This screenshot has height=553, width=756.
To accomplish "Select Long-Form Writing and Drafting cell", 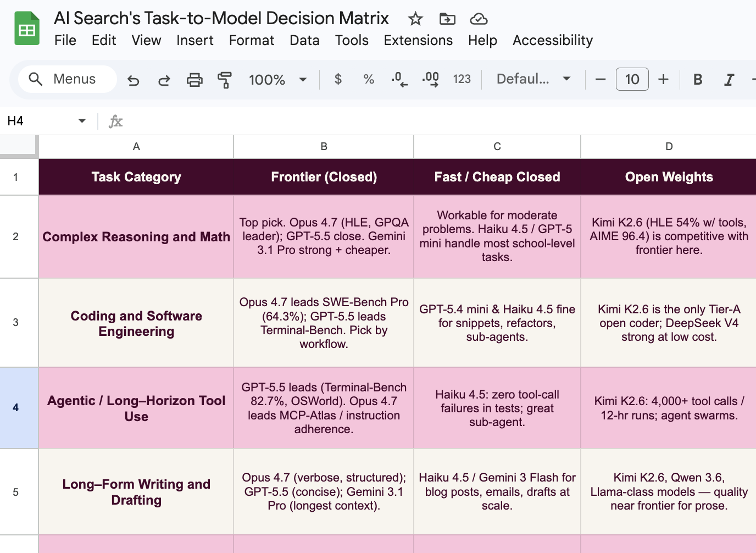I will pos(136,492).
